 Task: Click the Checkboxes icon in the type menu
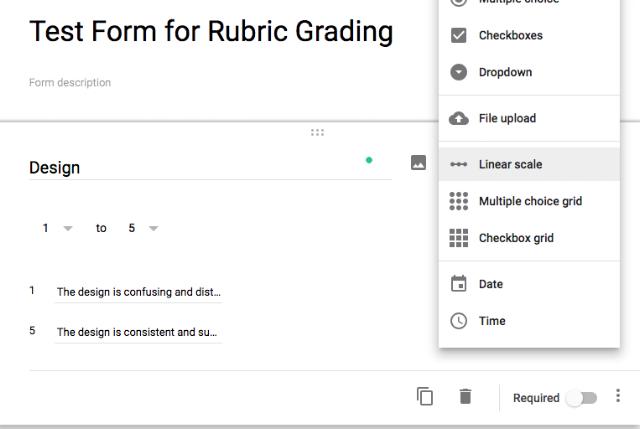coord(458,36)
